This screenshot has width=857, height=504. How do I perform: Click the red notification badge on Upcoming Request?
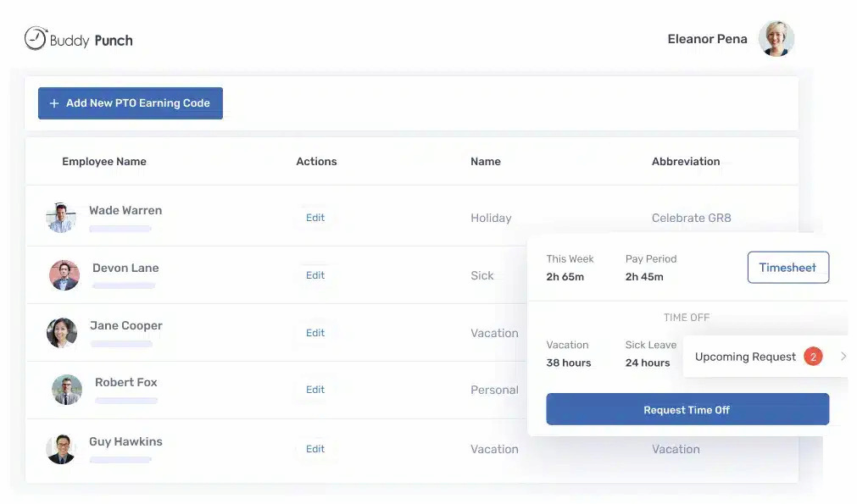click(812, 356)
